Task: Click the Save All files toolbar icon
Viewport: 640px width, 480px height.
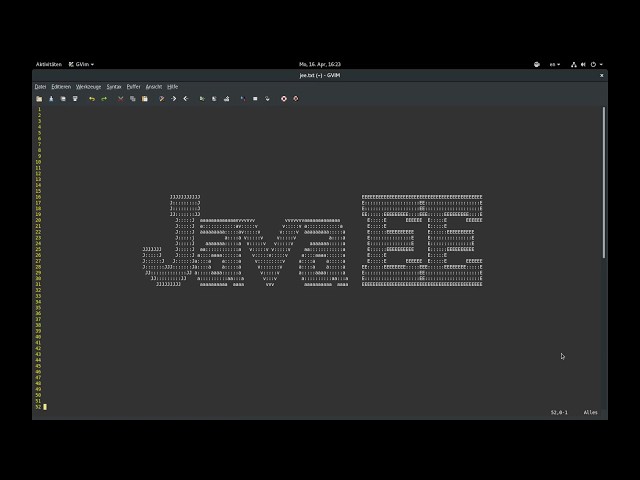Action: 63,99
